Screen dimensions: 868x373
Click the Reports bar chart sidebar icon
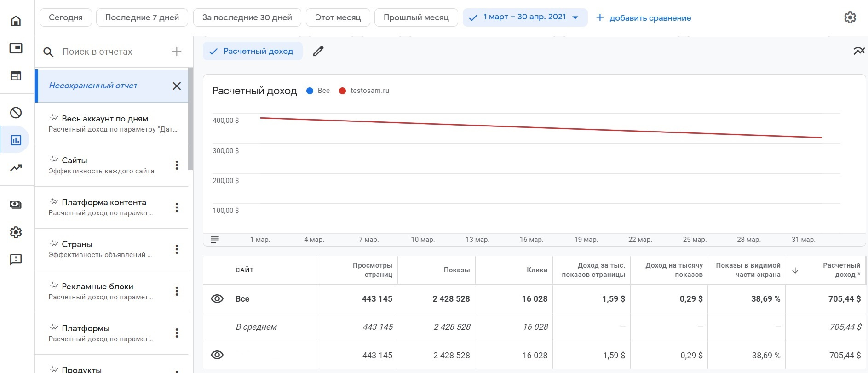16,140
